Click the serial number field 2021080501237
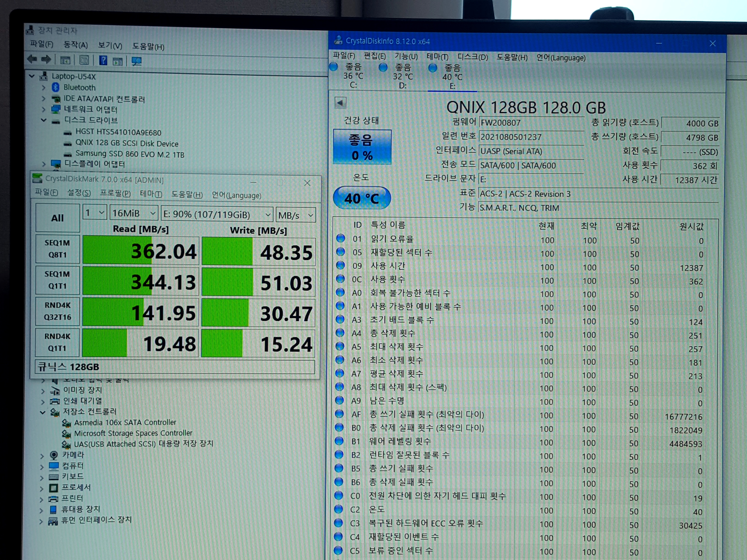 pos(531,137)
